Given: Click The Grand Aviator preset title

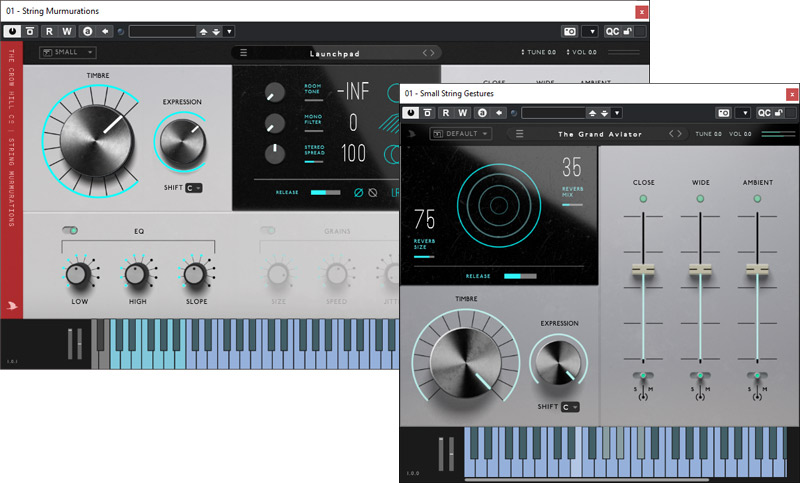Looking at the screenshot, I should tap(598, 134).
